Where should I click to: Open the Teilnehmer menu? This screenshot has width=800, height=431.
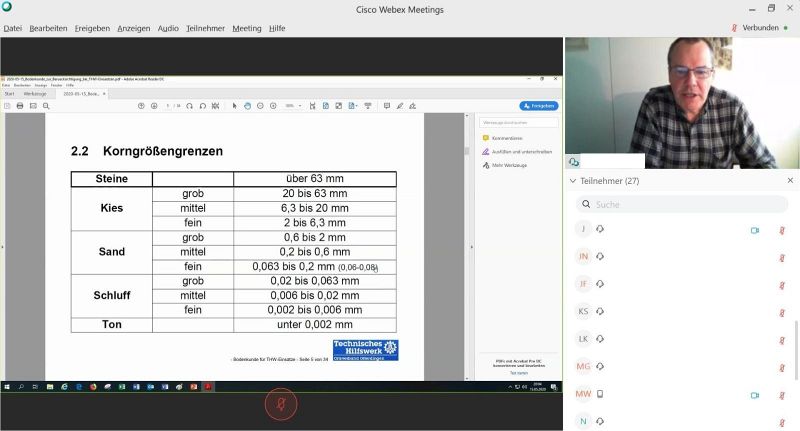click(x=205, y=28)
